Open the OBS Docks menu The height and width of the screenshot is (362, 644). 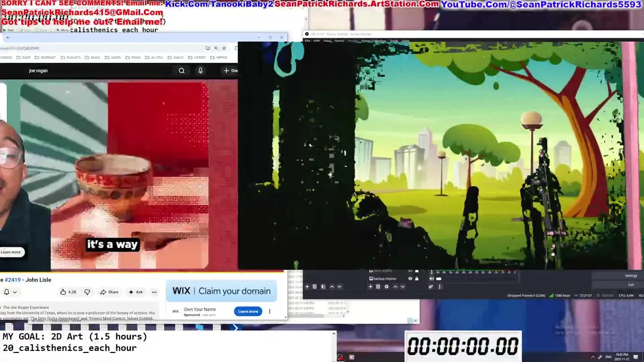pyautogui.click(x=339, y=41)
